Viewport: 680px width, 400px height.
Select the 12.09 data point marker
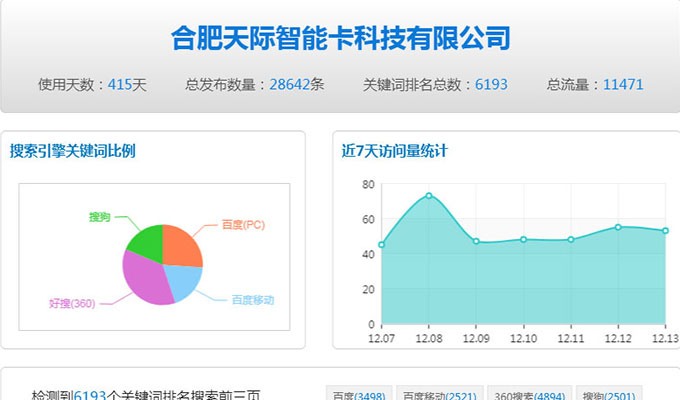click(x=476, y=241)
